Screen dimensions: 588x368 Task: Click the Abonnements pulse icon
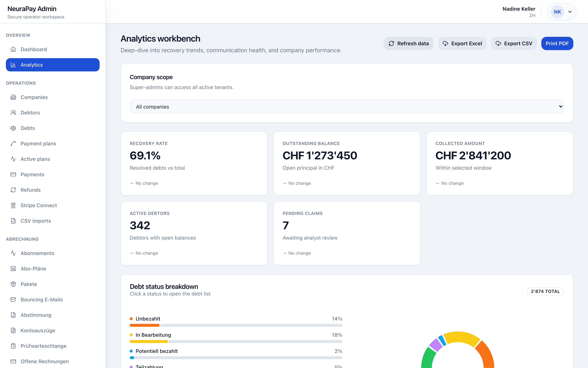pyautogui.click(x=13, y=253)
